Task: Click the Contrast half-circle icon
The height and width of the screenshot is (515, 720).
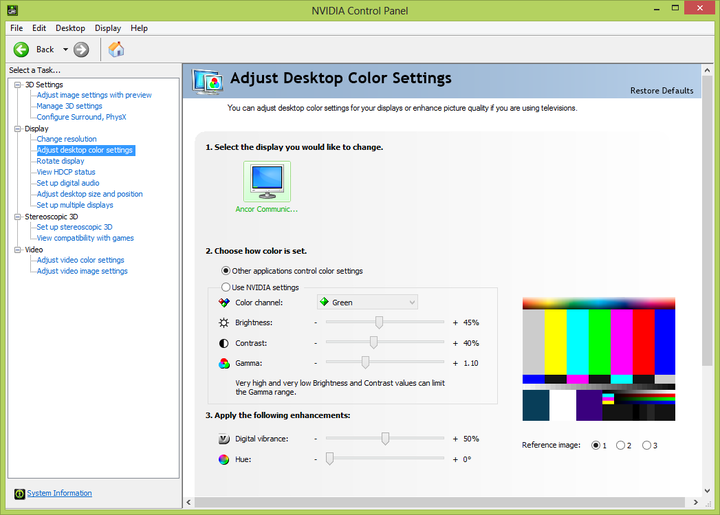Action: [224, 343]
